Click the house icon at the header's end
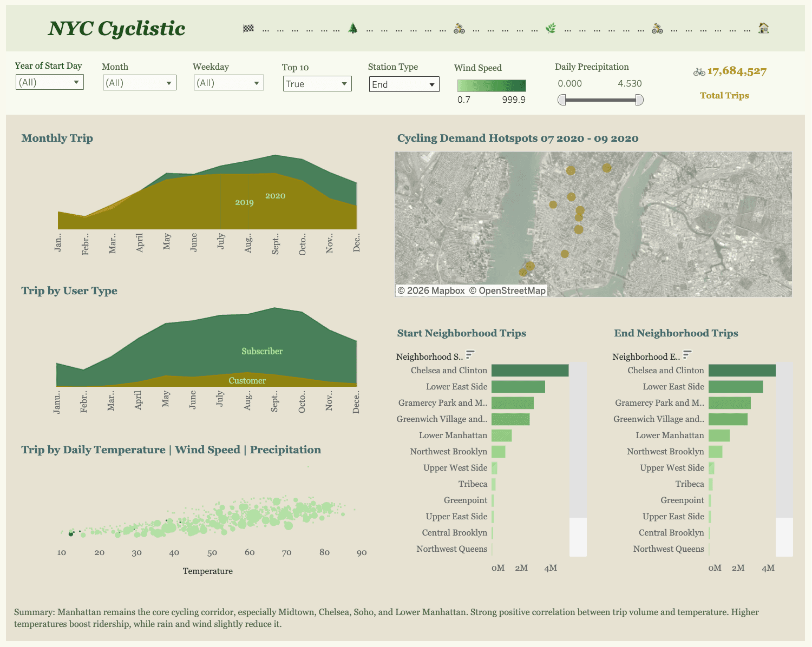The height and width of the screenshot is (647, 812). click(764, 28)
